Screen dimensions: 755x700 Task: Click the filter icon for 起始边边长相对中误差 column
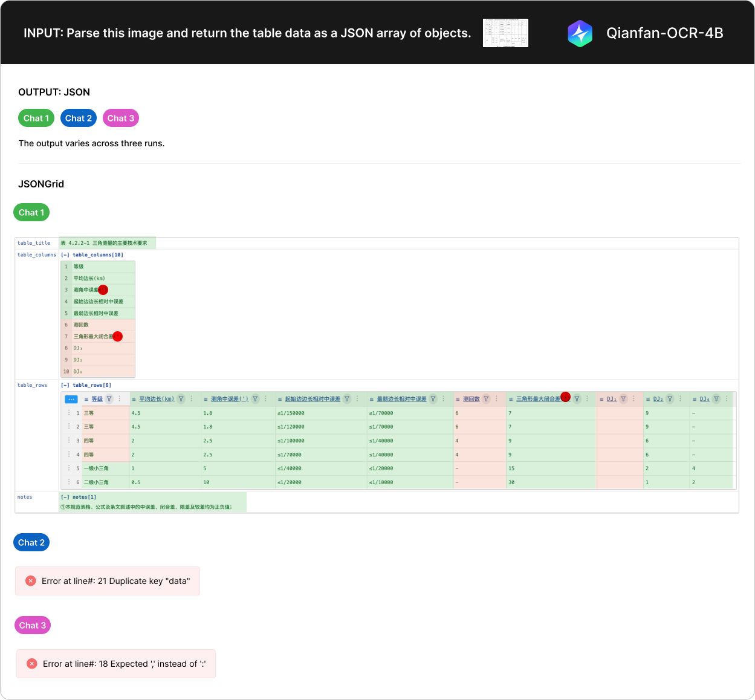347,399
